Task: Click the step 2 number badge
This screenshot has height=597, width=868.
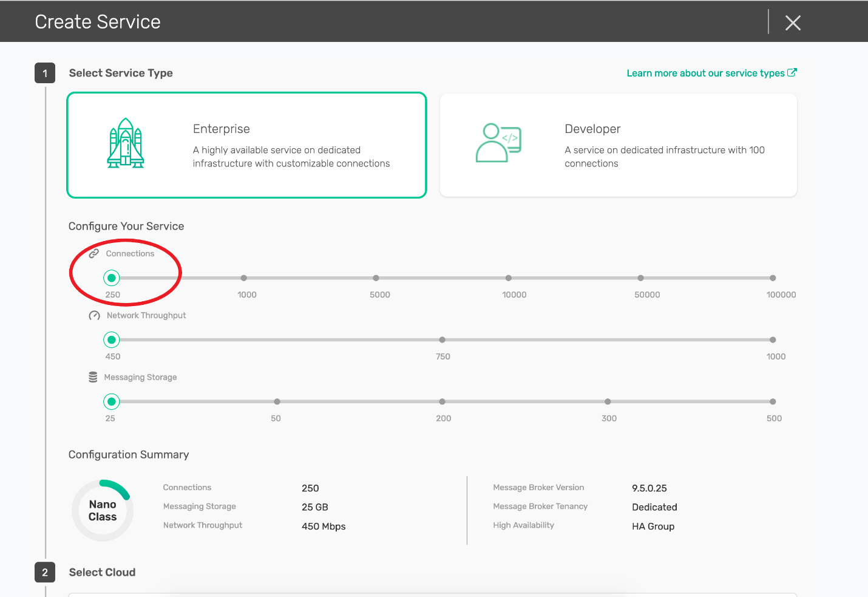Action: (45, 572)
